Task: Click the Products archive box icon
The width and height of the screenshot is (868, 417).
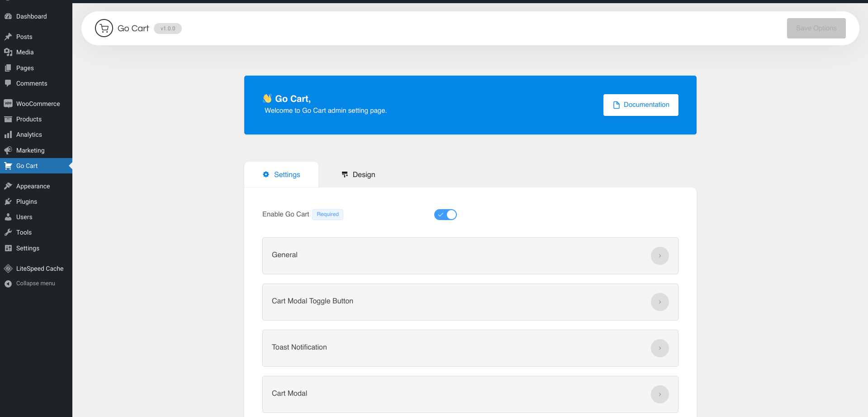Action: click(x=8, y=119)
